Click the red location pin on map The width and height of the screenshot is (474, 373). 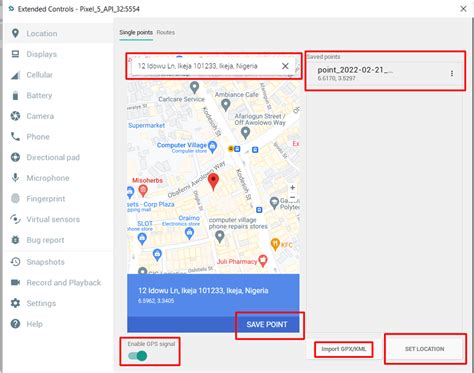click(x=213, y=182)
